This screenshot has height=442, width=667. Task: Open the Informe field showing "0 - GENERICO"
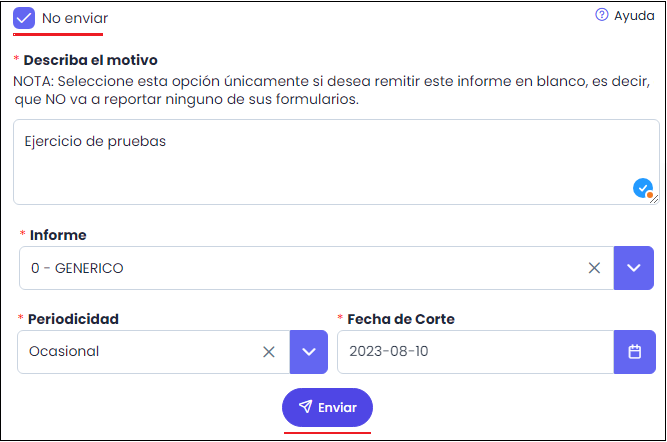click(x=300, y=268)
